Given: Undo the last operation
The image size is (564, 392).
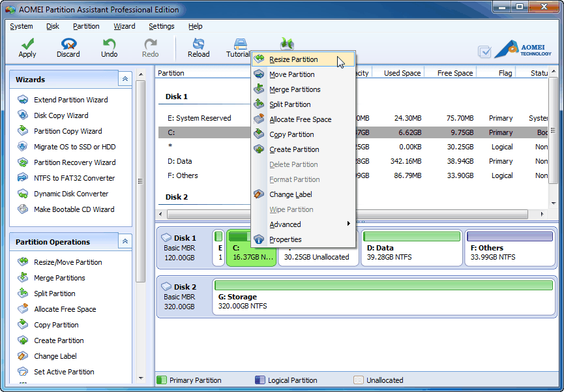Looking at the screenshot, I should [x=109, y=48].
